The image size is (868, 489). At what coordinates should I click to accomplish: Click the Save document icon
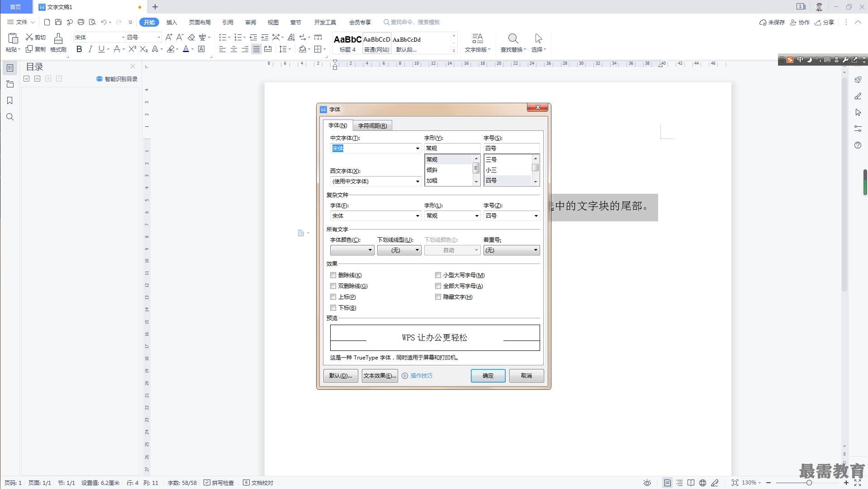(58, 22)
